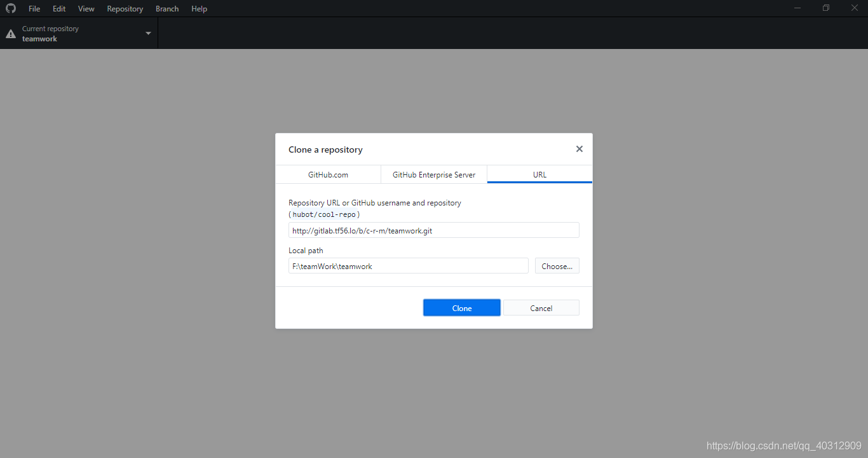This screenshot has width=868, height=458.
Task: Minimize the GitHub Desktop window
Action: (x=797, y=8)
